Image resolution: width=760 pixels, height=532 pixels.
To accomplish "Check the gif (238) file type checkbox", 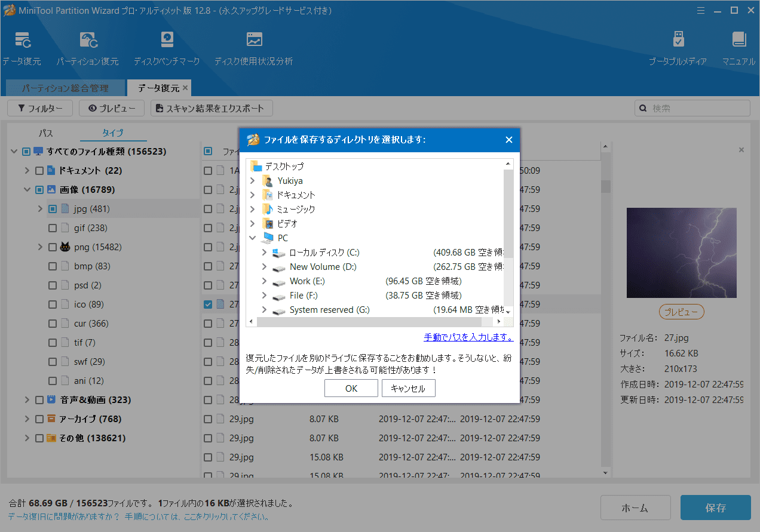I will click(51, 227).
